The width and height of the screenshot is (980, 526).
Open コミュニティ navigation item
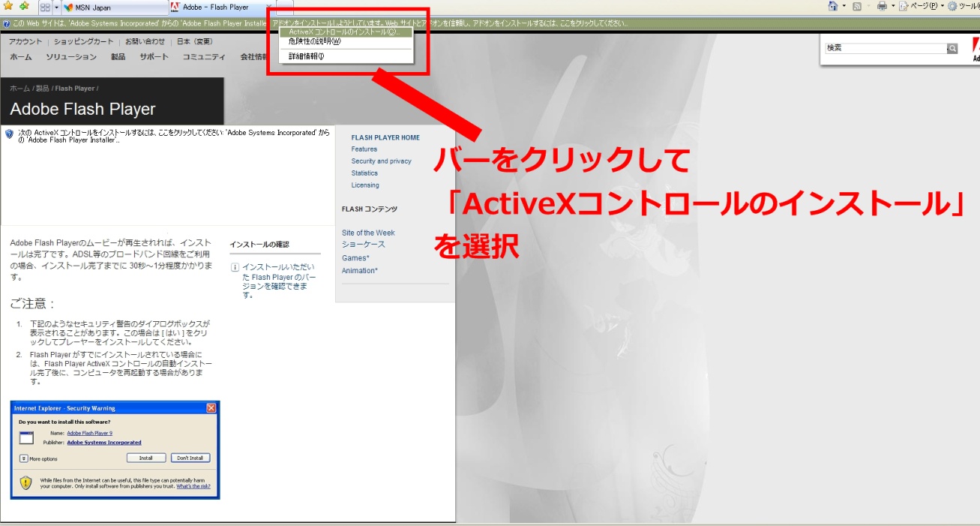pyautogui.click(x=204, y=57)
